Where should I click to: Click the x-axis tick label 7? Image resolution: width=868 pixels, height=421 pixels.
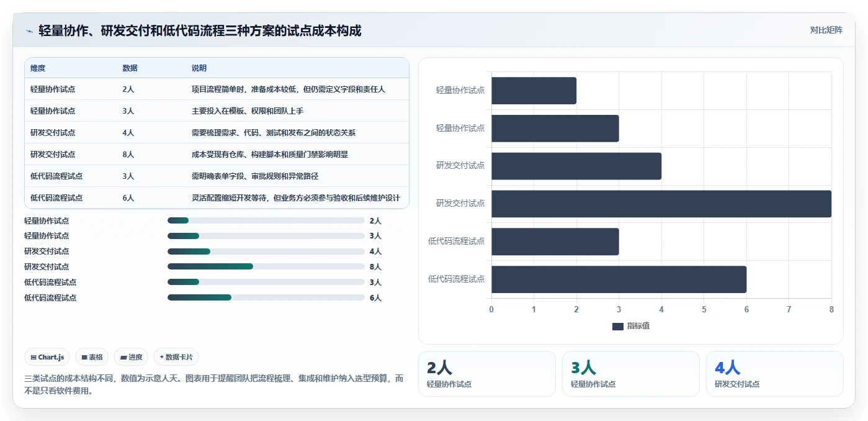(789, 309)
